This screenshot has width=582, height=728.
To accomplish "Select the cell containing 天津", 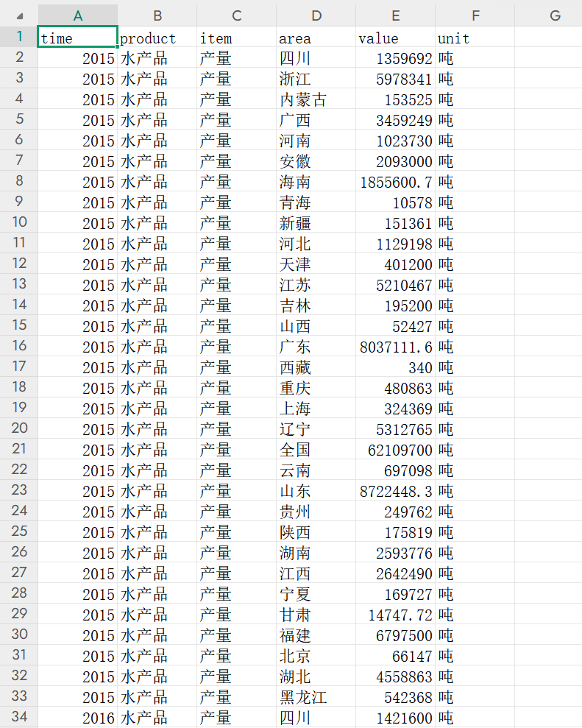I will (316, 264).
